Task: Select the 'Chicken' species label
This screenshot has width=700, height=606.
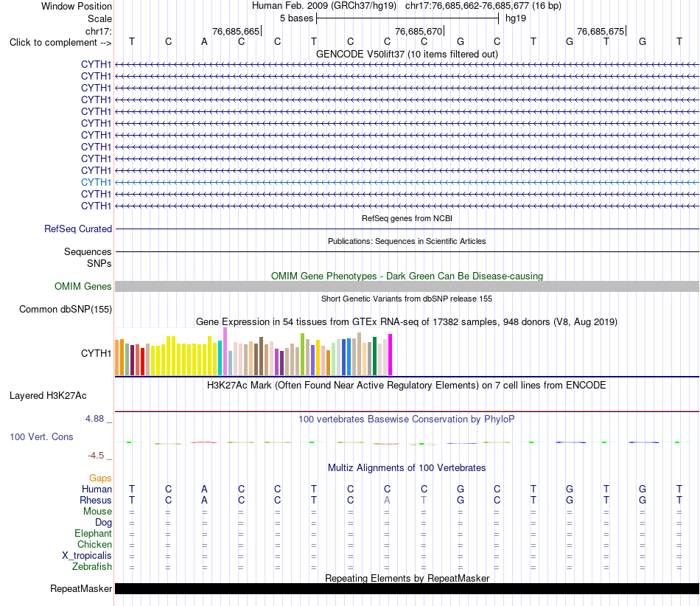Action: (94, 544)
